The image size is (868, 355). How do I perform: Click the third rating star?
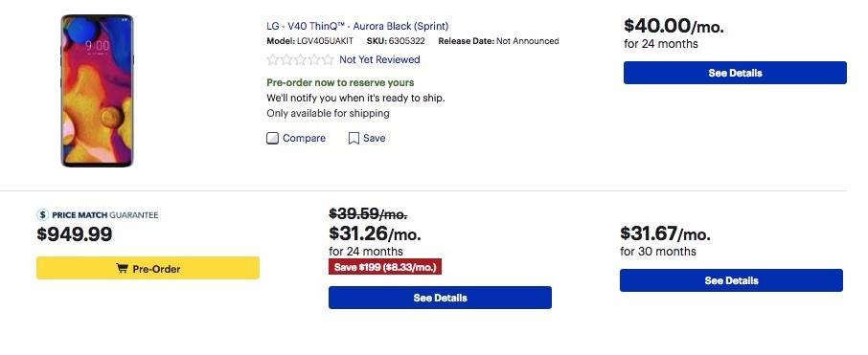(300, 59)
